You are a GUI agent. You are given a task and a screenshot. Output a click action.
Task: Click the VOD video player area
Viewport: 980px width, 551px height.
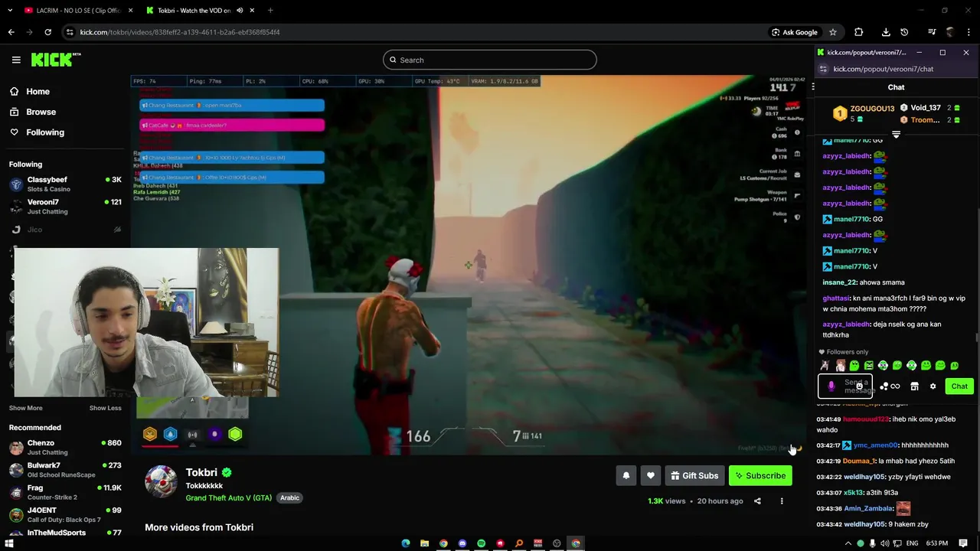point(469,265)
